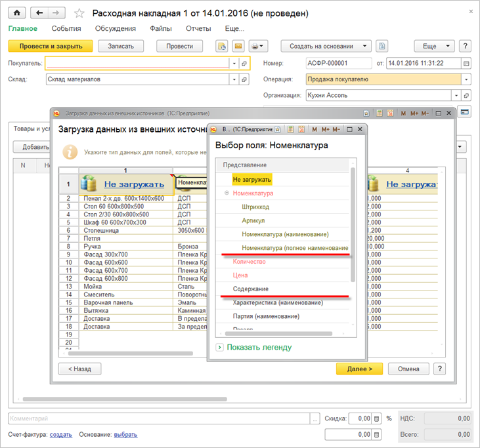The height and width of the screenshot is (448, 480).
Task: Click the M+ icon in field selection window
Action: pos(325,130)
